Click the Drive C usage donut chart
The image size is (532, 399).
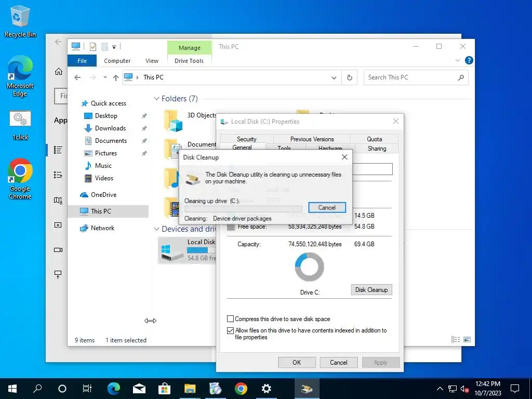click(310, 268)
